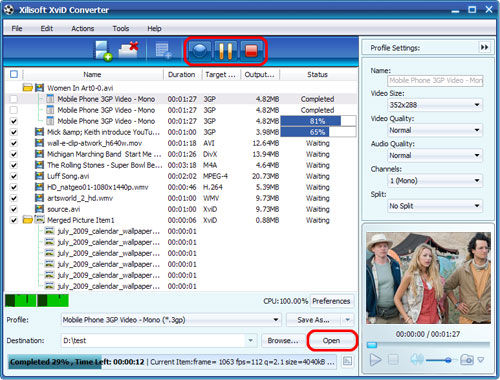Click the Michigan Marching Band file icon
Screen dimensions: 500x380
point(39,154)
